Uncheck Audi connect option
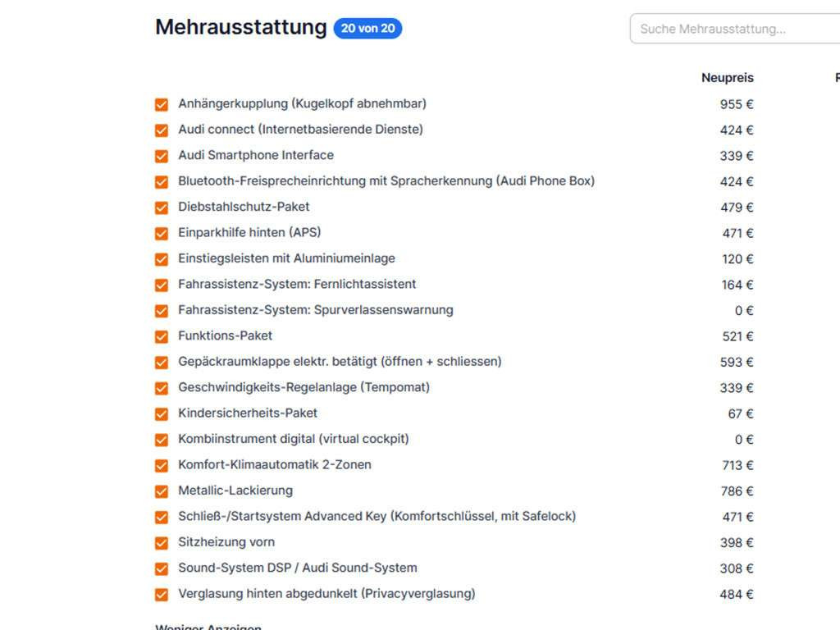 [x=162, y=130]
